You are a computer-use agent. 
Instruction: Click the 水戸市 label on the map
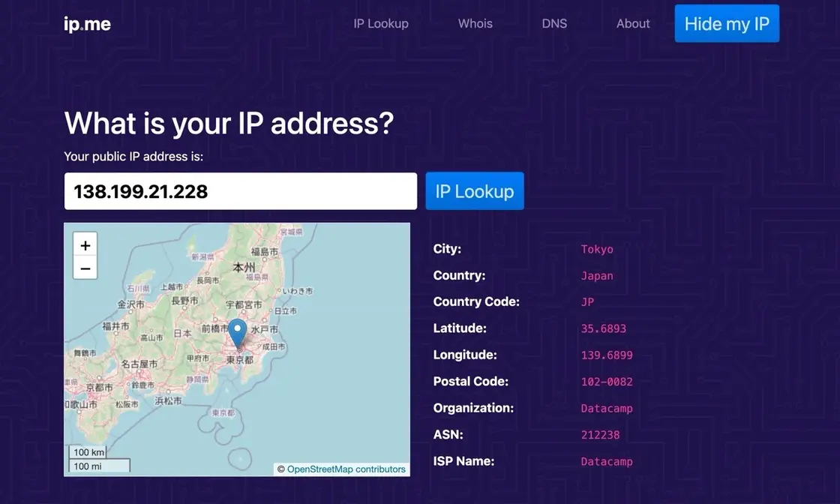pos(265,329)
